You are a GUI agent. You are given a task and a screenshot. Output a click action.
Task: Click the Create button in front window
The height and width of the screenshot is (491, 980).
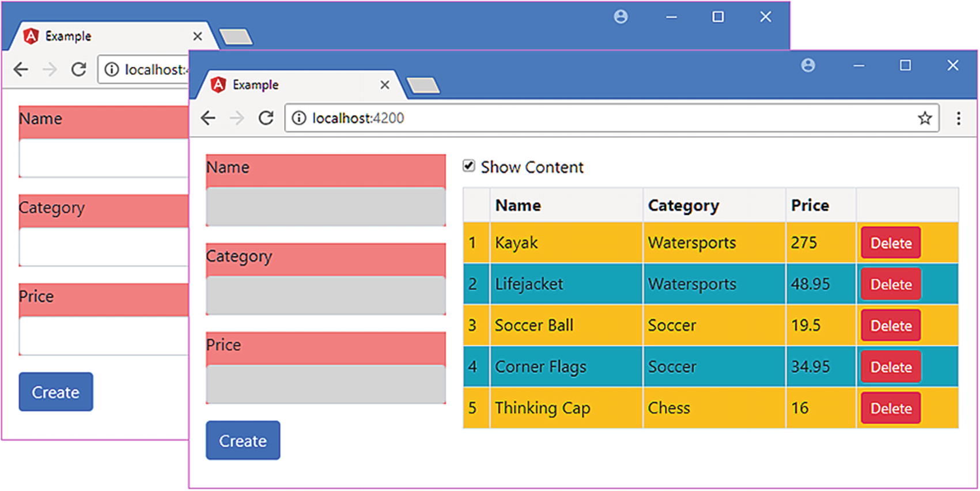pos(243,440)
